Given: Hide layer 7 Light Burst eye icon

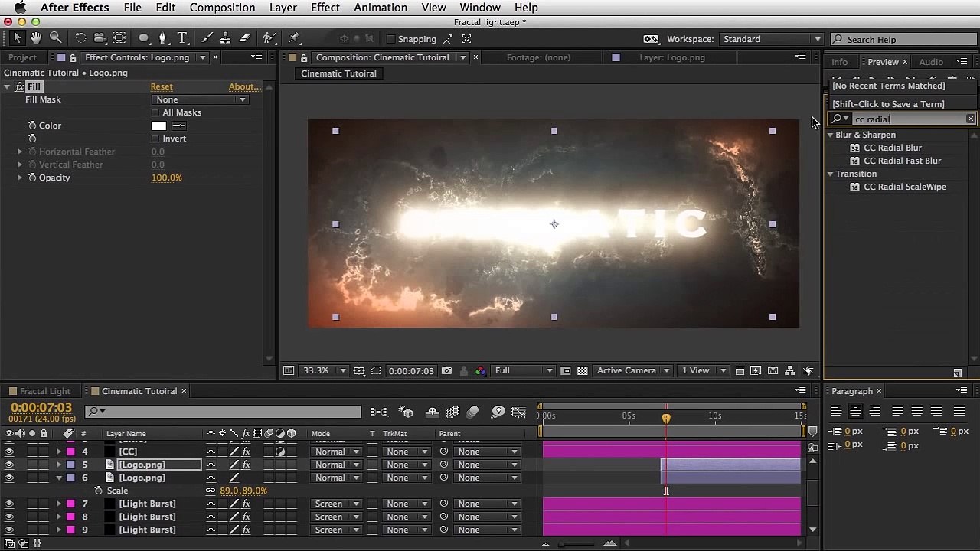Looking at the screenshot, I should click(9, 504).
